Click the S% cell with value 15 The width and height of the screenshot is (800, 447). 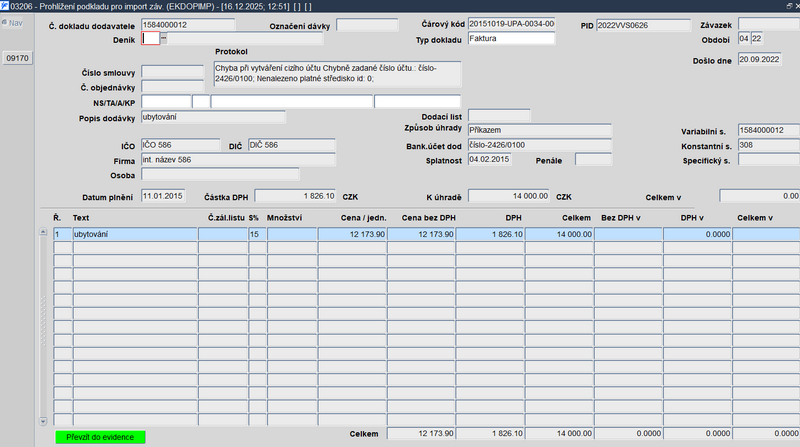(x=257, y=234)
